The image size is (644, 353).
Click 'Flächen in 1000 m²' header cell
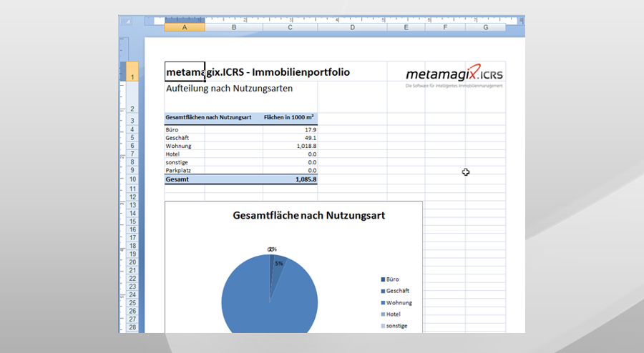(289, 117)
